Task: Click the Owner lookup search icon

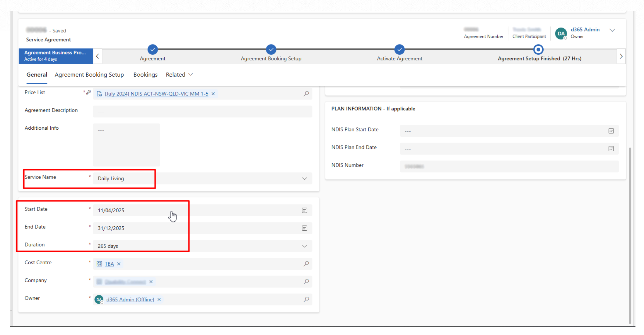Action: 306,299
